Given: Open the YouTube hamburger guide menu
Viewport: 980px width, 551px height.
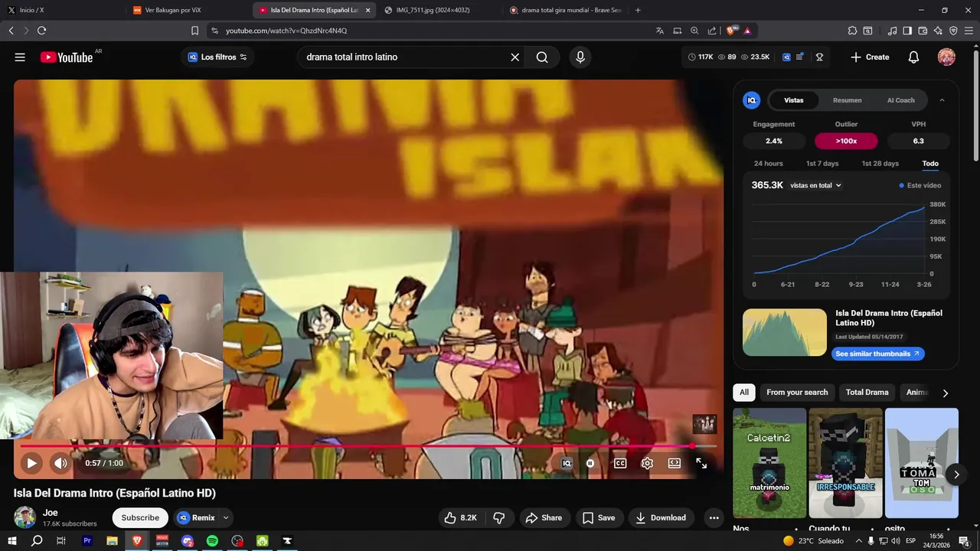Looking at the screenshot, I should pyautogui.click(x=20, y=57).
